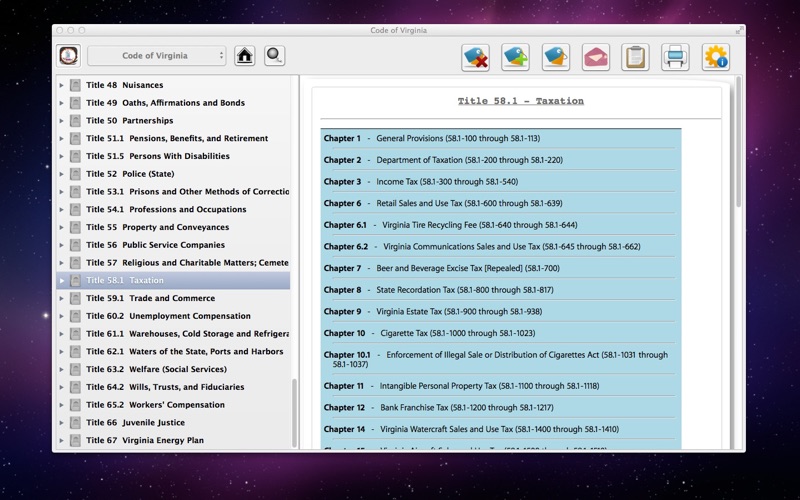This screenshot has height=500, width=800.
Task: Click the book icon for Title 48 Nuisances
Action: click(x=76, y=85)
